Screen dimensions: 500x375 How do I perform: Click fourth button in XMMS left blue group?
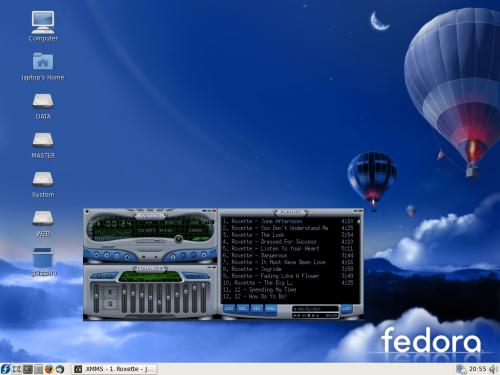click(127, 257)
